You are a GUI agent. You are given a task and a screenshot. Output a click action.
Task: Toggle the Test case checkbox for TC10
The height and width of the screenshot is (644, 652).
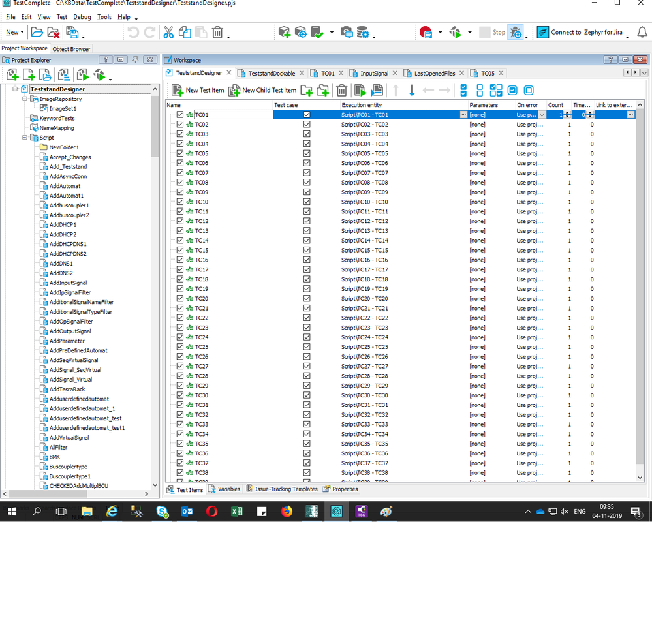pyautogui.click(x=307, y=202)
